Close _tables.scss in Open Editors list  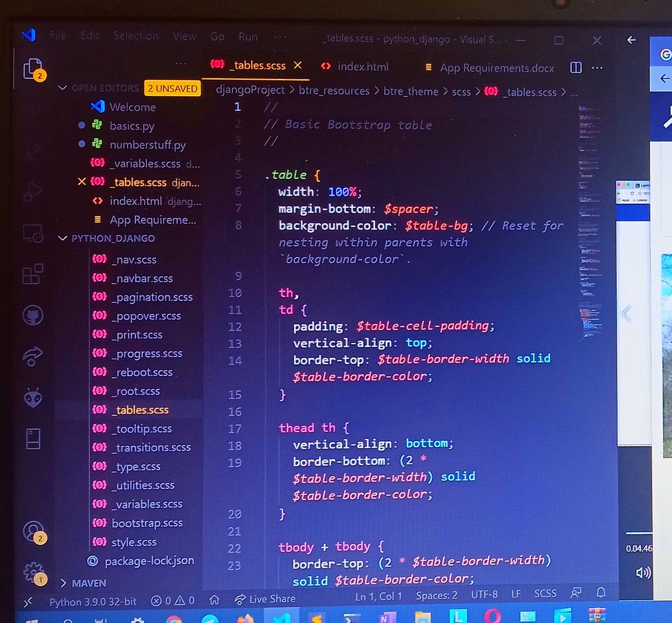82,181
